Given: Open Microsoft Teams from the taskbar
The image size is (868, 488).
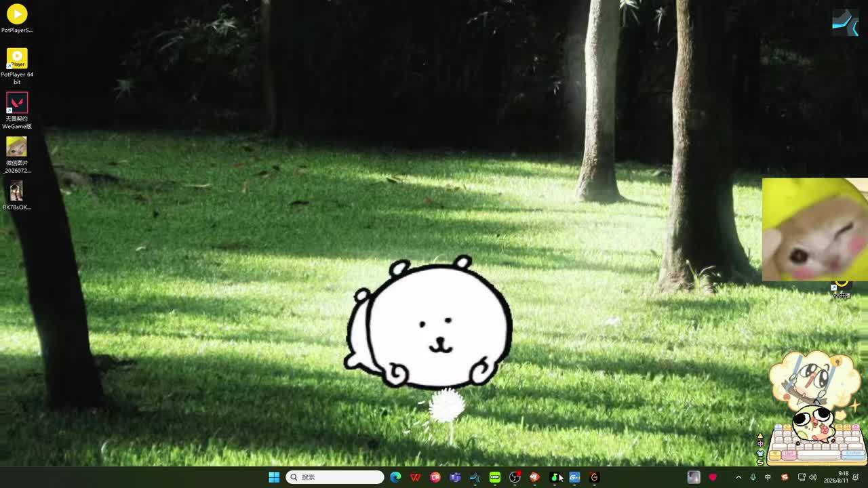Looking at the screenshot, I should (455, 477).
